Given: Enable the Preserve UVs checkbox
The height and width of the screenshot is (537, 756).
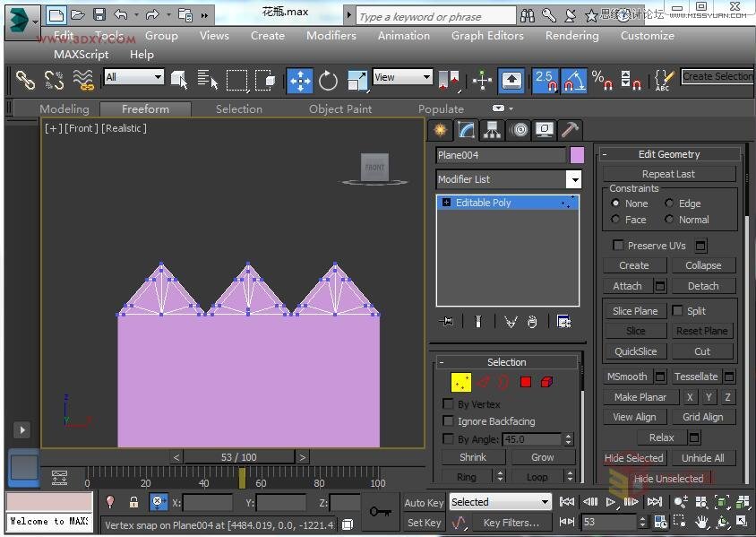Looking at the screenshot, I should tap(618, 246).
